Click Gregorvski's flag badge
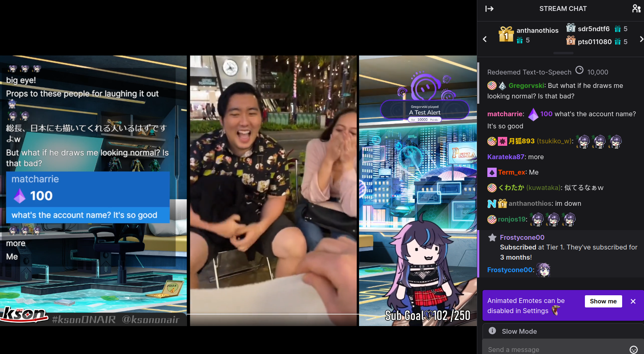The width and height of the screenshot is (644, 354). (x=492, y=85)
